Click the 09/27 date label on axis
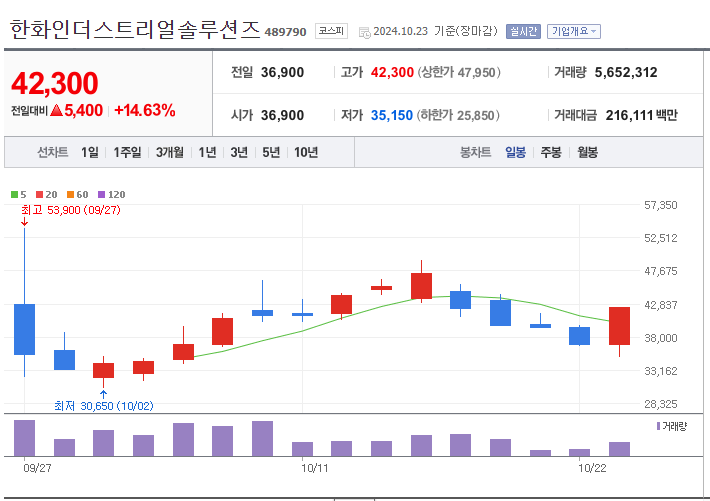The image size is (710, 501). click(37, 468)
